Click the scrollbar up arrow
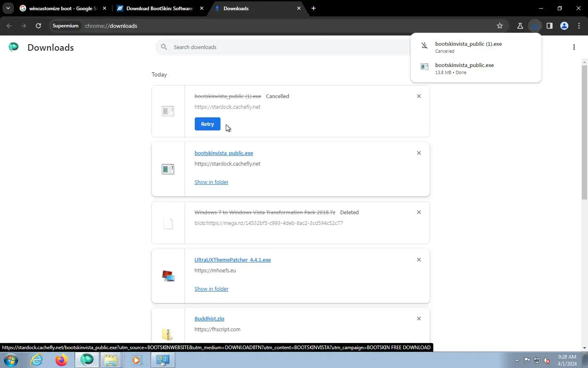This screenshot has height=368, width=588. click(584, 62)
